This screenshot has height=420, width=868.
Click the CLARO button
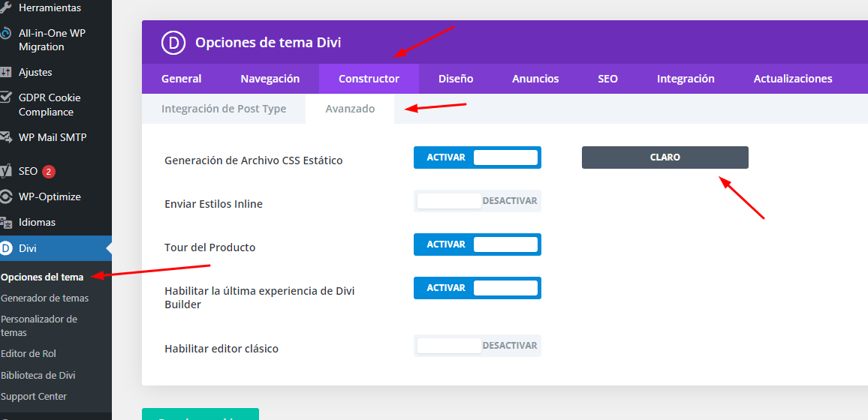665,157
